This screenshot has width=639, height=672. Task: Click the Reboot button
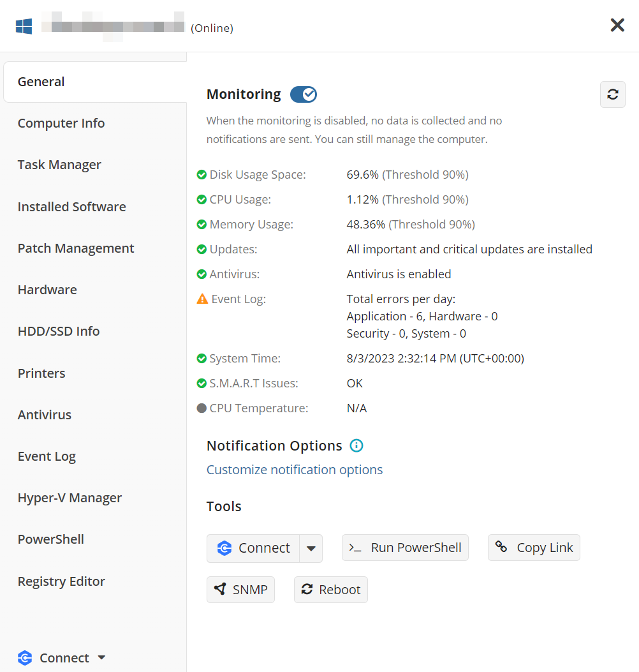(330, 590)
